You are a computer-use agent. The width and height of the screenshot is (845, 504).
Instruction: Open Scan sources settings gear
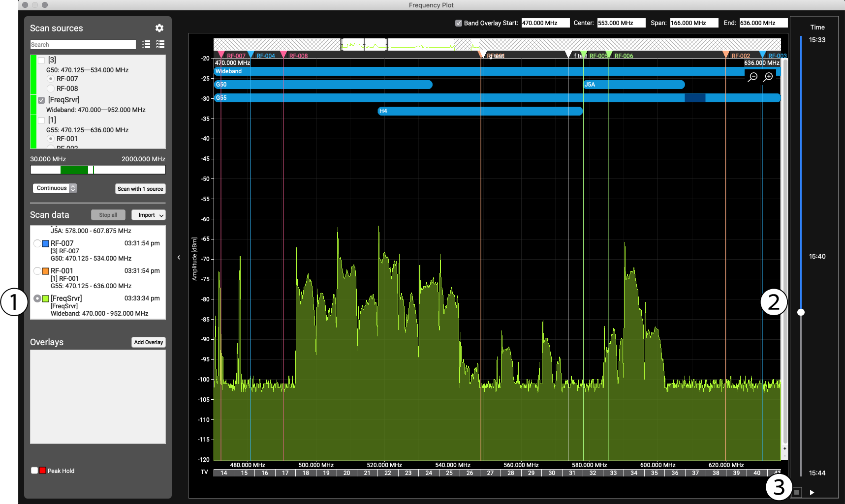click(159, 28)
